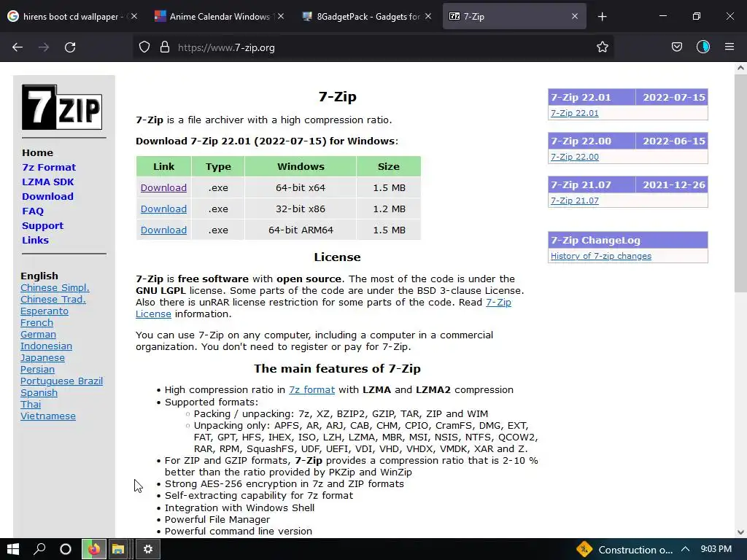Screen dimensions: 747x560
Task: Click the URL address bar
Action: click(x=373, y=47)
